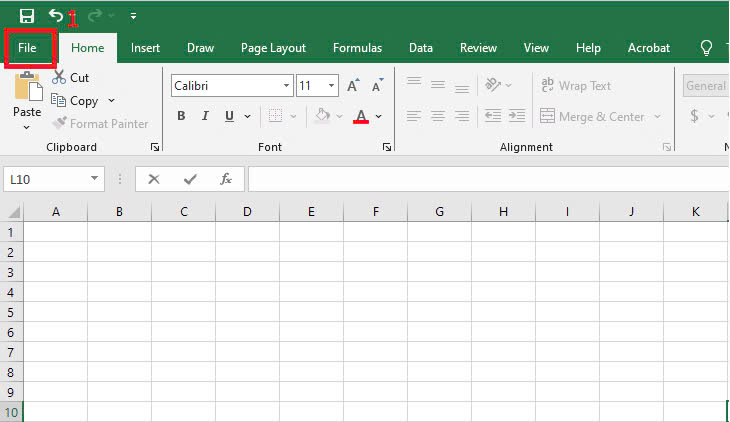This screenshot has height=422, width=730.
Task: Cancel formula entry with X
Action: pyautogui.click(x=154, y=179)
